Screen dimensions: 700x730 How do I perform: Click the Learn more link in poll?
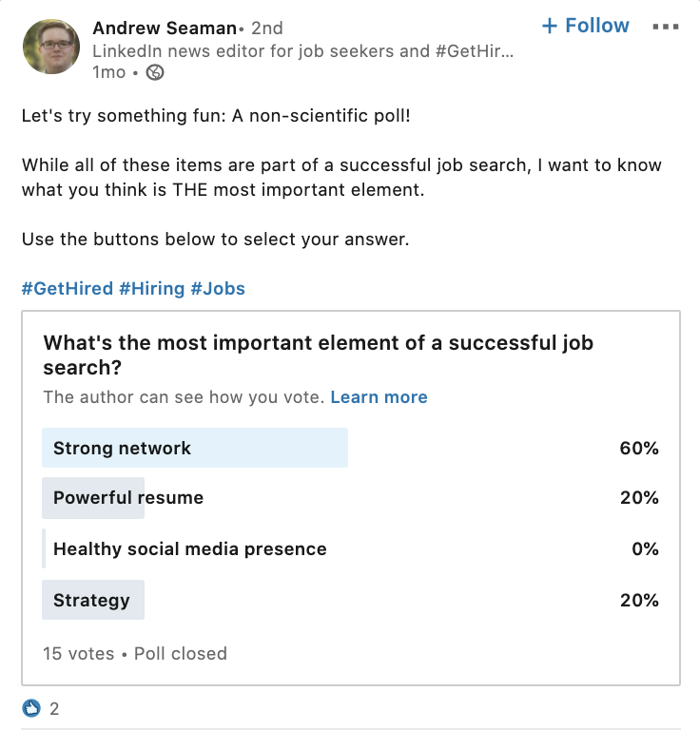pyautogui.click(x=379, y=397)
